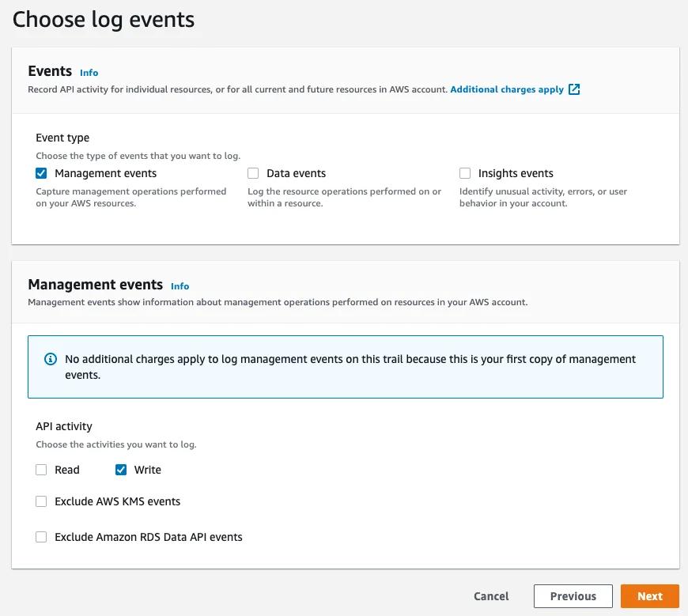Click the info circle icon in the notice
This screenshot has height=616, width=688.
(51, 359)
